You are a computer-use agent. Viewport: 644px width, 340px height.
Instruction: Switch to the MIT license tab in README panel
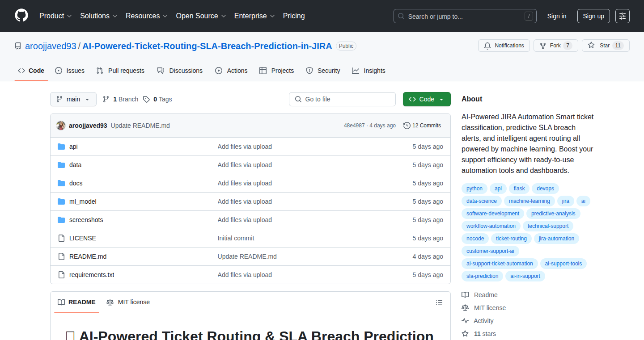coord(128,302)
